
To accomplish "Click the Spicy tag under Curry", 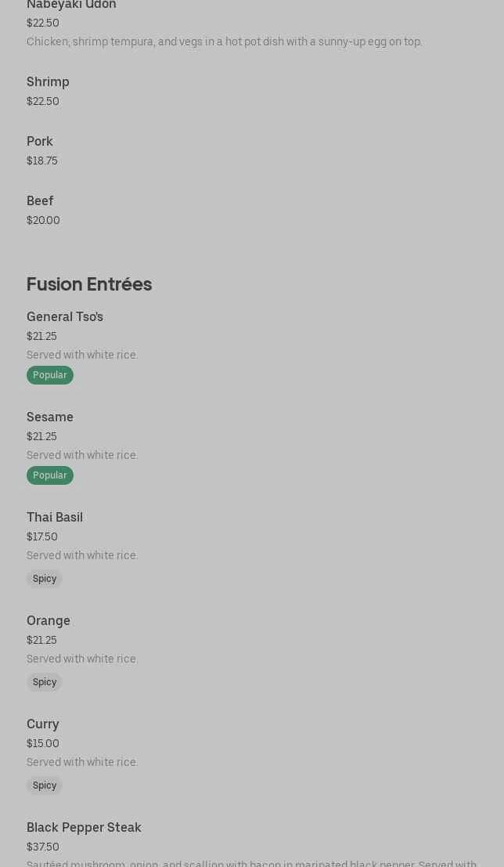I will click(45, 786).
